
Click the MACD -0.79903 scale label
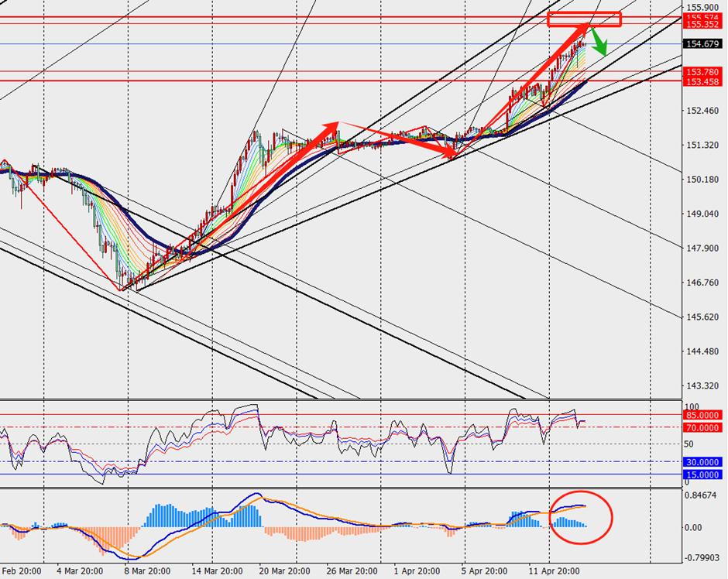[701, 557]
